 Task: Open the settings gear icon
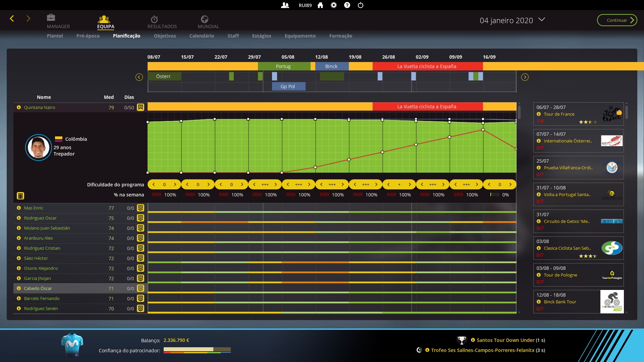click(x=334, y=5)
